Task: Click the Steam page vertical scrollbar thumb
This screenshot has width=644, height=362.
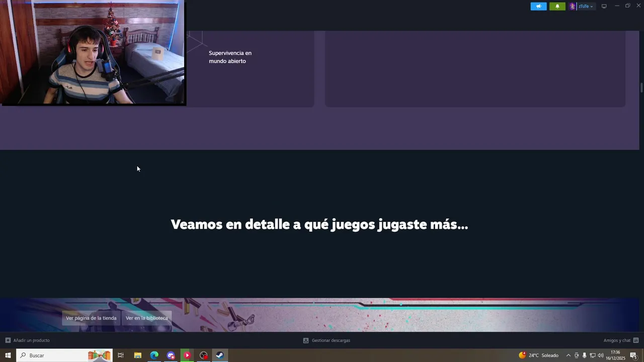Action: pyautogui.click(x=641, y=87)
